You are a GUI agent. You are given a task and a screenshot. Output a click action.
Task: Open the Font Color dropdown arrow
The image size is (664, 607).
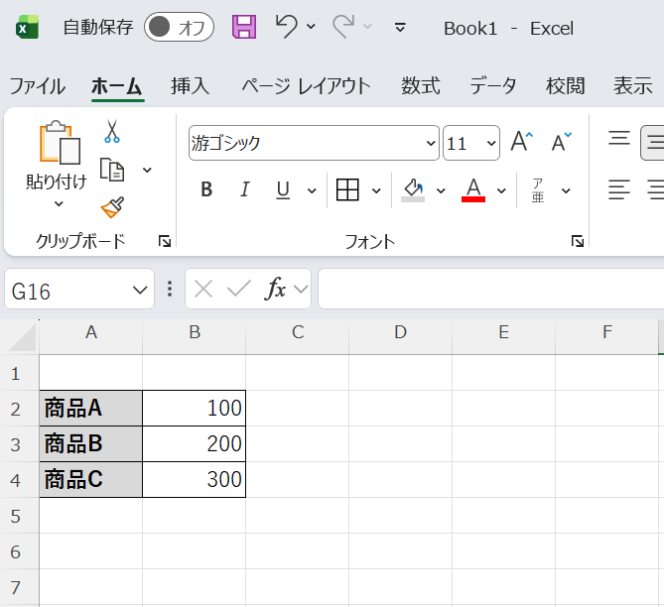(501, 191)
